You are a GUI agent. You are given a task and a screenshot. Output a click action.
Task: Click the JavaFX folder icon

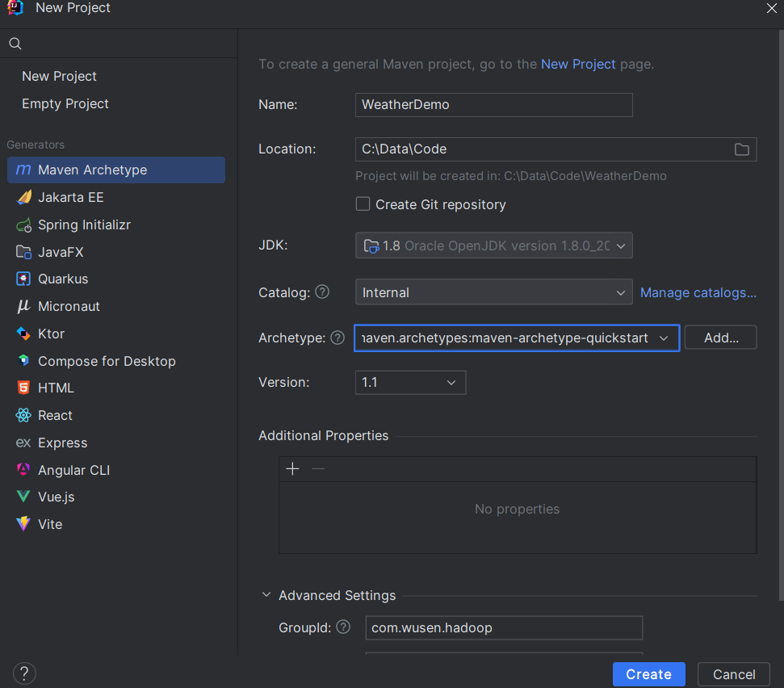point(23,252)
